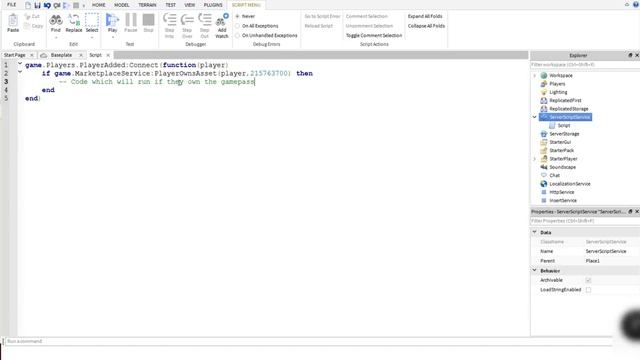Expand the Workspace tree node
Screen dimensions: 640x360
535,76
